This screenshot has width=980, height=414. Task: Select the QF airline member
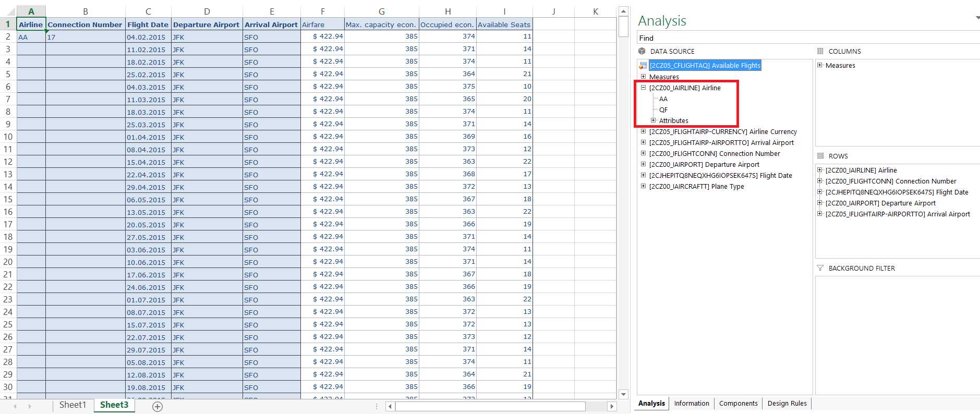click(663, 109)
